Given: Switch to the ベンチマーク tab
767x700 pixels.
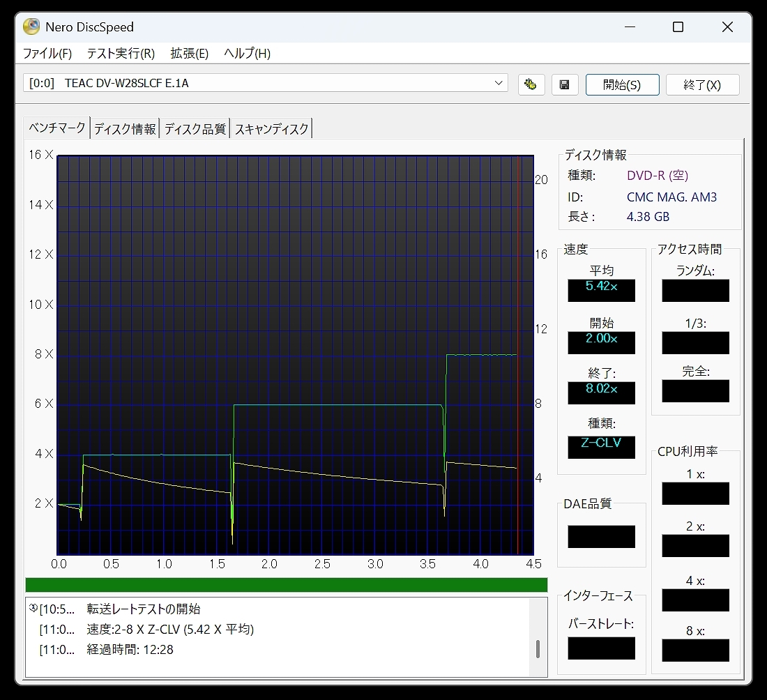Looking at the screenshot, I should click(x=56, y=128).
